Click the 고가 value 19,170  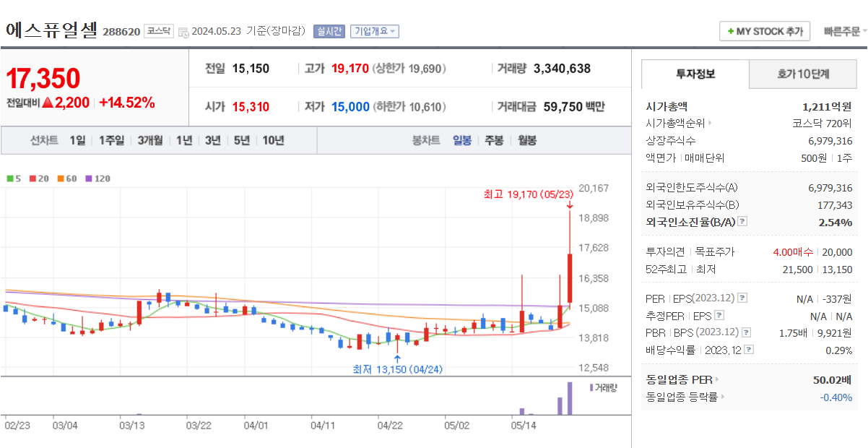350,69
